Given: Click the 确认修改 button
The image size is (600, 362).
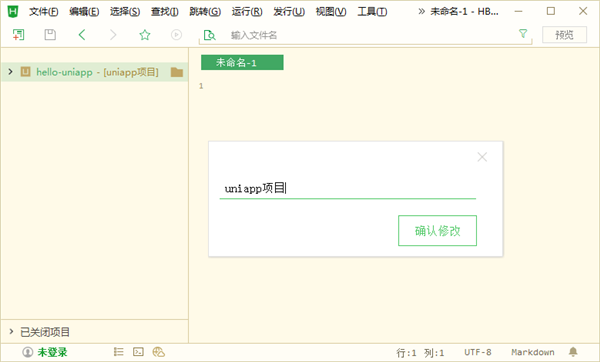Looking at the screenshot, I should [x=437, y=230].
